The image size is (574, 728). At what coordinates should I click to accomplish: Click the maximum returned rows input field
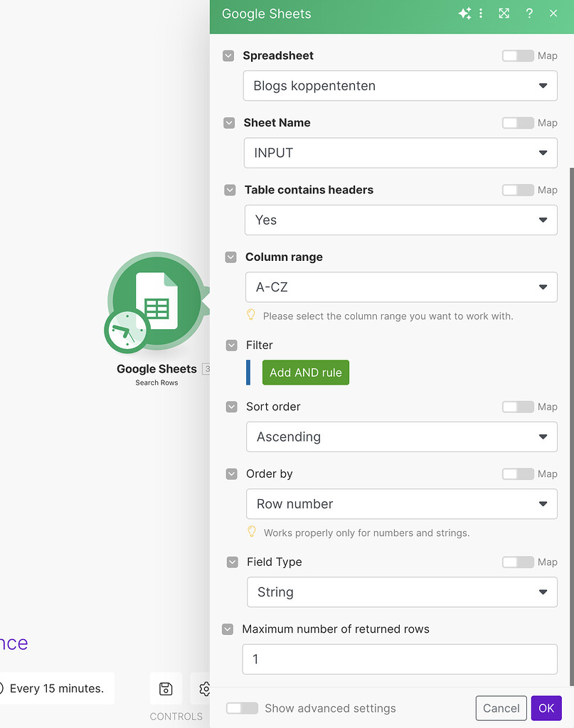pyautogui.click(x=399, y=659)
